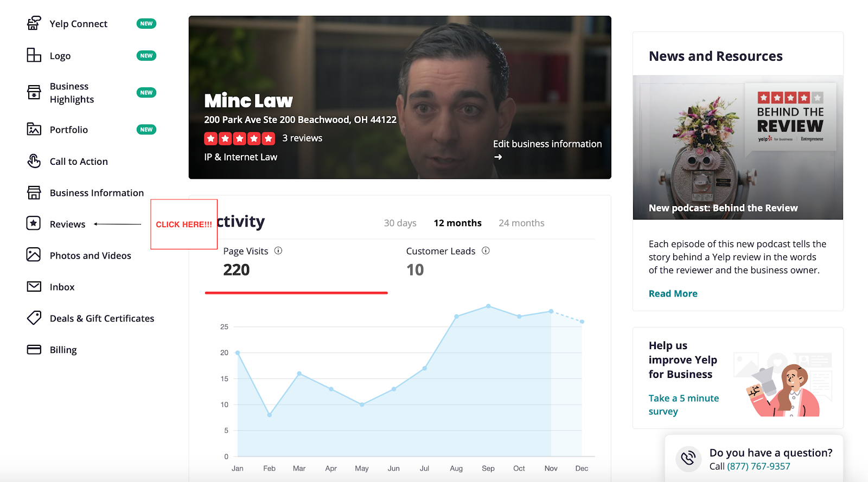
Task: Click the 200 Park Ave address text
Action: coord(300,120)
